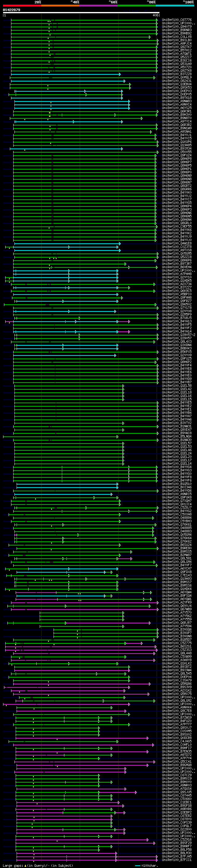Go to the UniRef100_A2X734 entry
Image resolution: width=197 pixels, height=868 pixels.
[177, 284]
